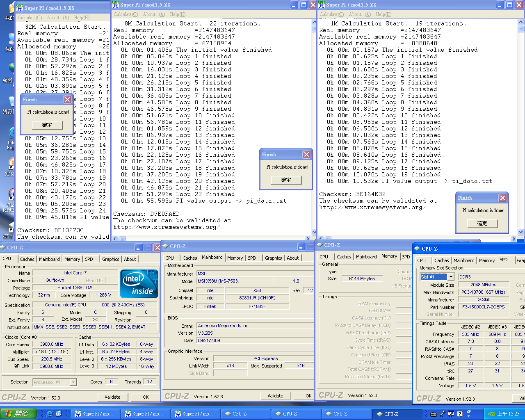Activate the first CPU-Z taskbar button
This screenshot has width=525, height=420.
point(245,414)
